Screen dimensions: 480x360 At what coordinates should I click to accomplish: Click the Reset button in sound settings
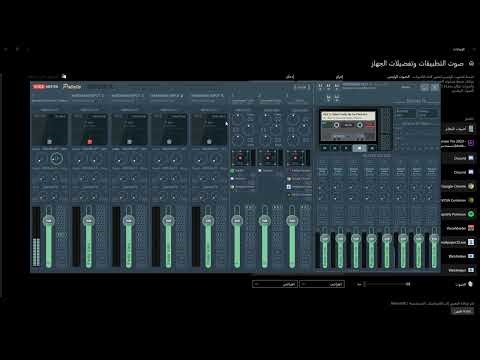(463, 311)
